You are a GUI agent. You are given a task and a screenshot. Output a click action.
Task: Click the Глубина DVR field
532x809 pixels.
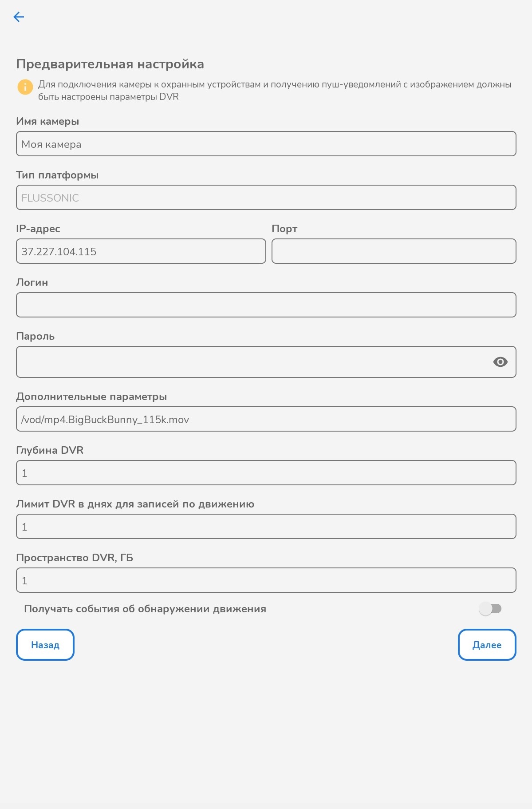point(266,473)
